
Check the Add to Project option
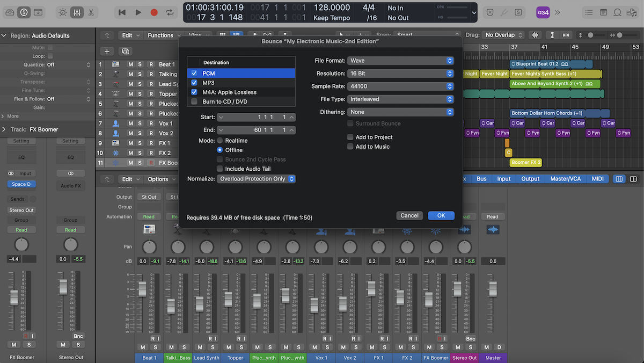click(350, 137)
